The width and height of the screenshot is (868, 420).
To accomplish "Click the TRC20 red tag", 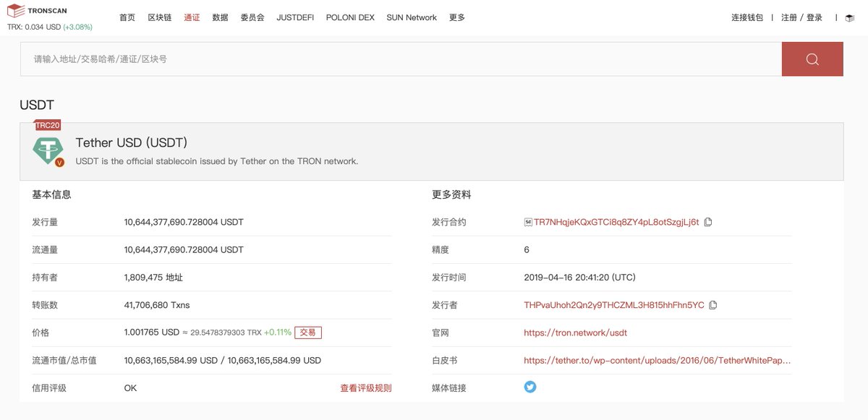I will 47,125.
